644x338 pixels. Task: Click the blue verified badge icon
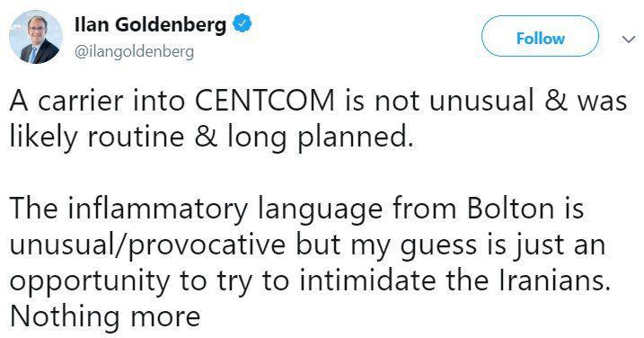pyautogui.click(x=242, y=23)
